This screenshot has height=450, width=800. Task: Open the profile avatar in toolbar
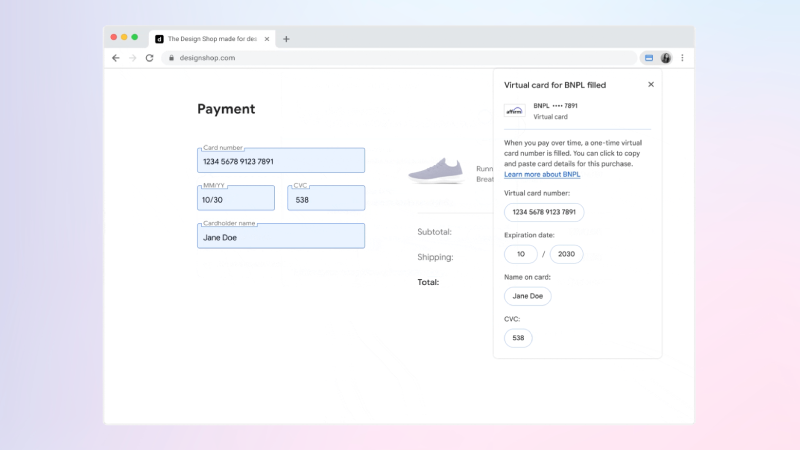pyautogui.click(x=666, y=58)
